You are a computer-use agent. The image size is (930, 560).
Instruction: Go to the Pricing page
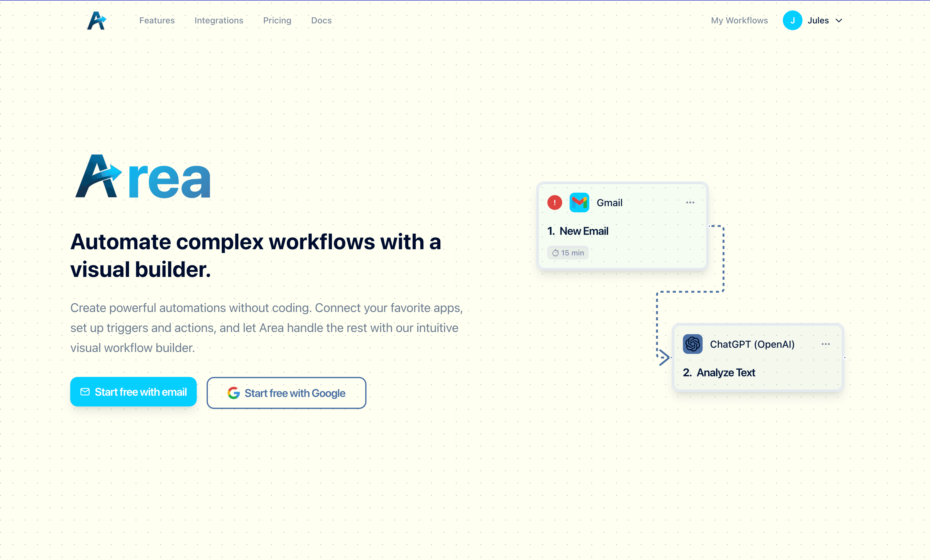[x=277, y=20]
